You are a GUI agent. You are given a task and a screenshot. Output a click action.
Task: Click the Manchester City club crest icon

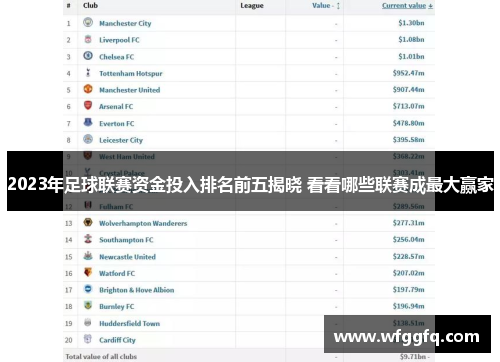(x=88, y=22)
